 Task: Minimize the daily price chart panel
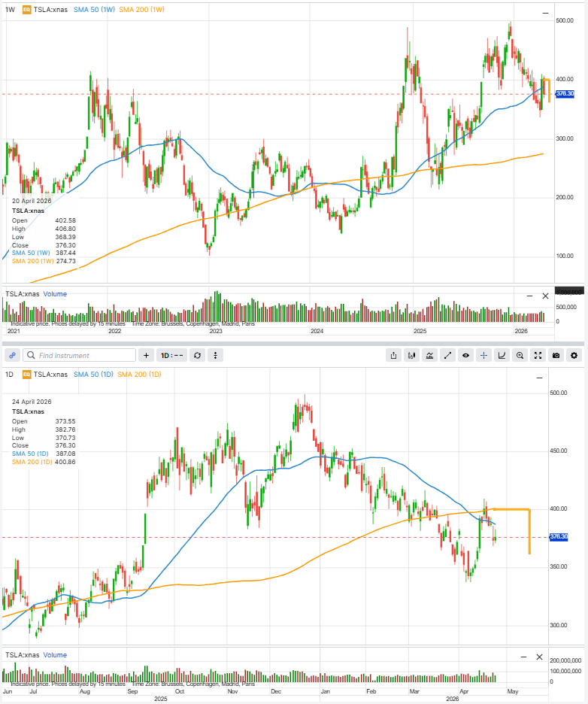[x=540, y=378]
